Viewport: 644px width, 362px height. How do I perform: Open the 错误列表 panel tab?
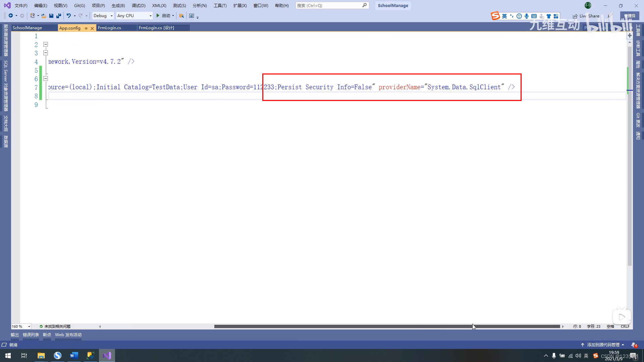(x=31, y=335)
